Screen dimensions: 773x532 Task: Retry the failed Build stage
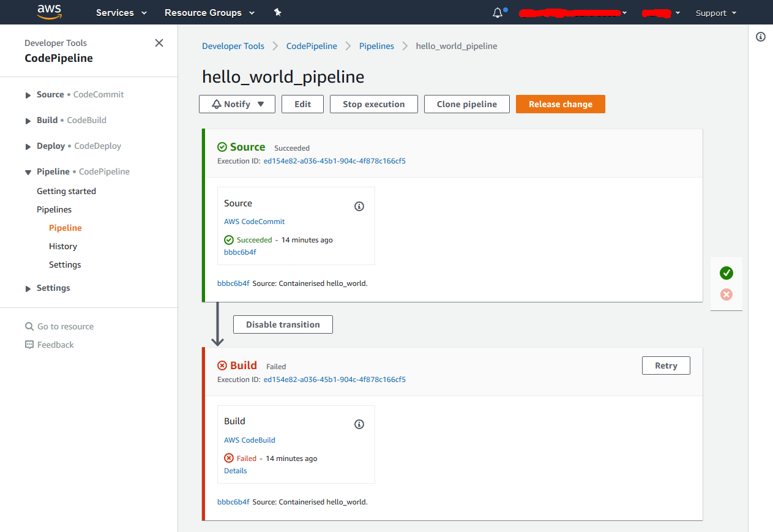(x=666, y=365)
